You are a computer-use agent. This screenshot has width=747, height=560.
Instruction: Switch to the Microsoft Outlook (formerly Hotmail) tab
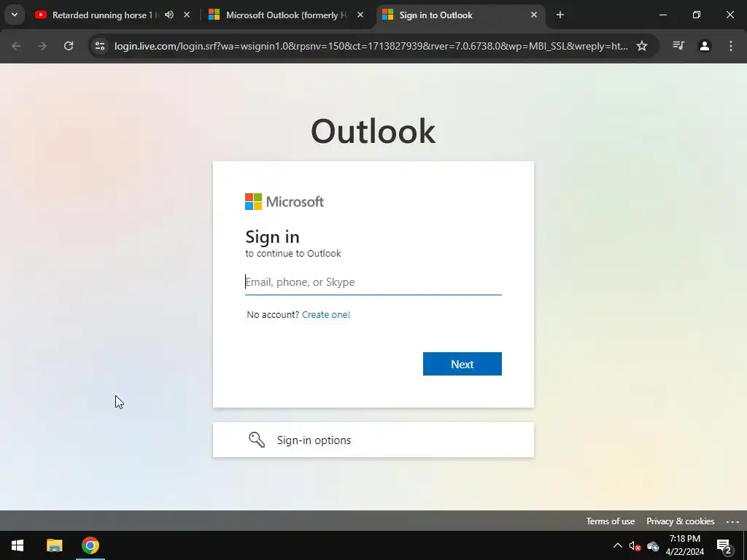tap(286, 15)
